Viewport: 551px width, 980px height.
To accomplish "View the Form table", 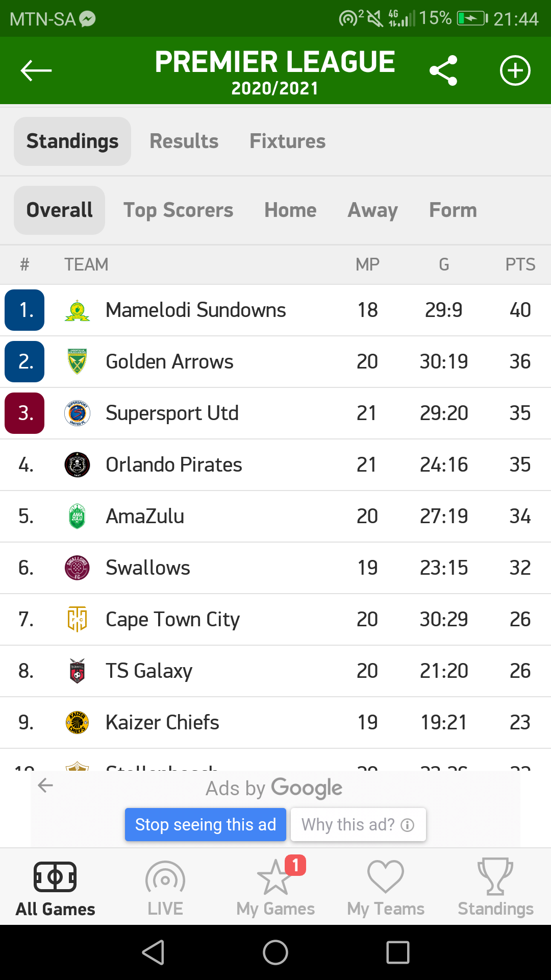I will (453, 210).
